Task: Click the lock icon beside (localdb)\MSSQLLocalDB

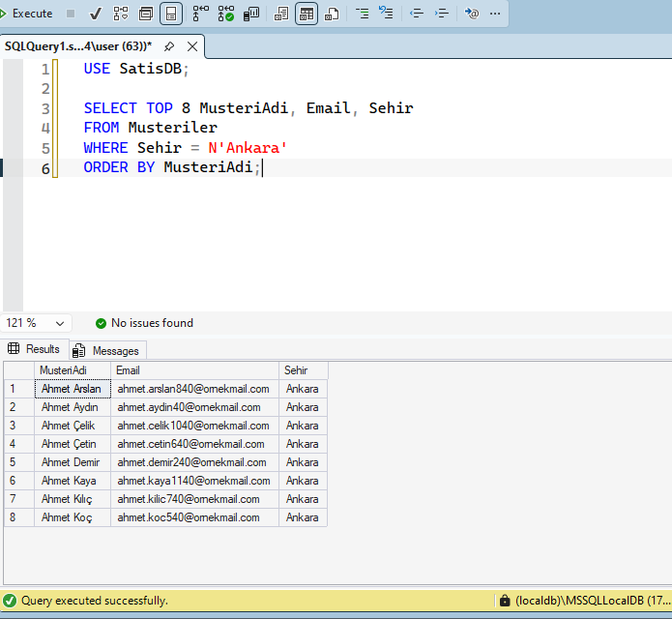Action: coord(505,601)
